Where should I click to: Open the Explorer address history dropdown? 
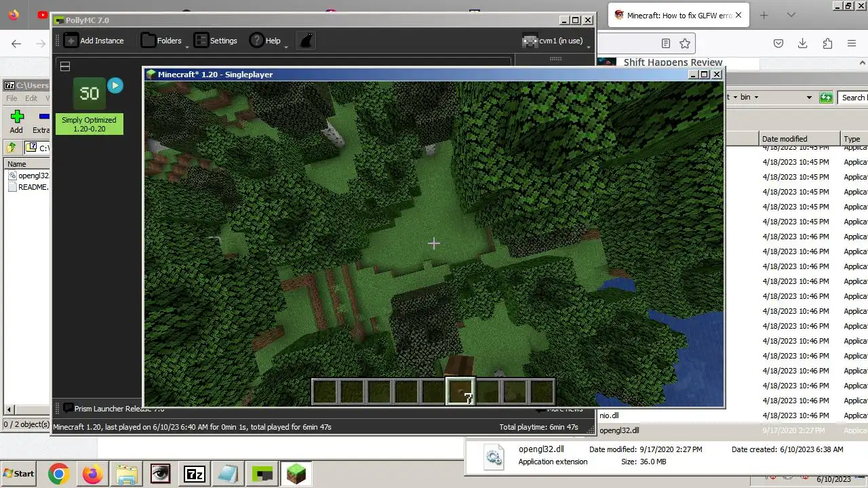pos(809,98)
